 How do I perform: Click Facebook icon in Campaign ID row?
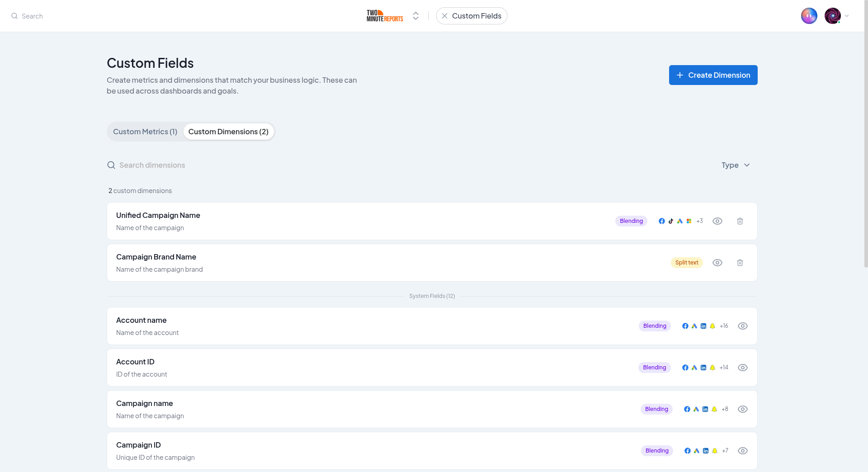688,451
